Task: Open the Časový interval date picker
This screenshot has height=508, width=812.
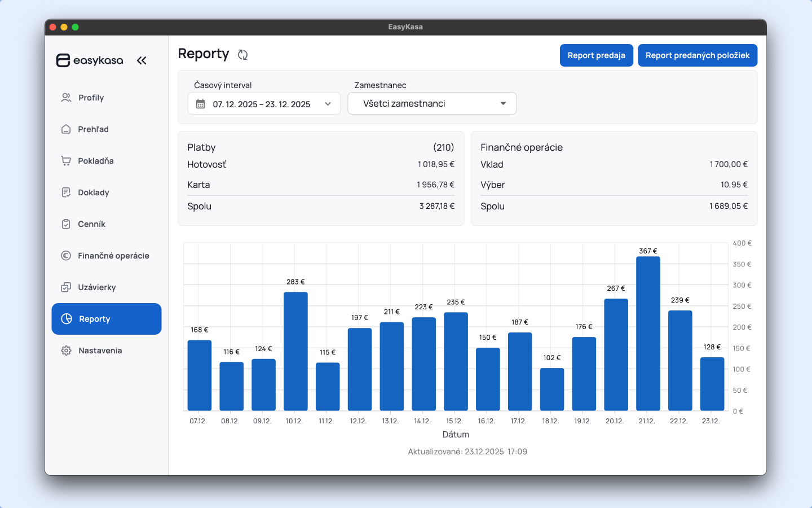Action: click(264, 104)
